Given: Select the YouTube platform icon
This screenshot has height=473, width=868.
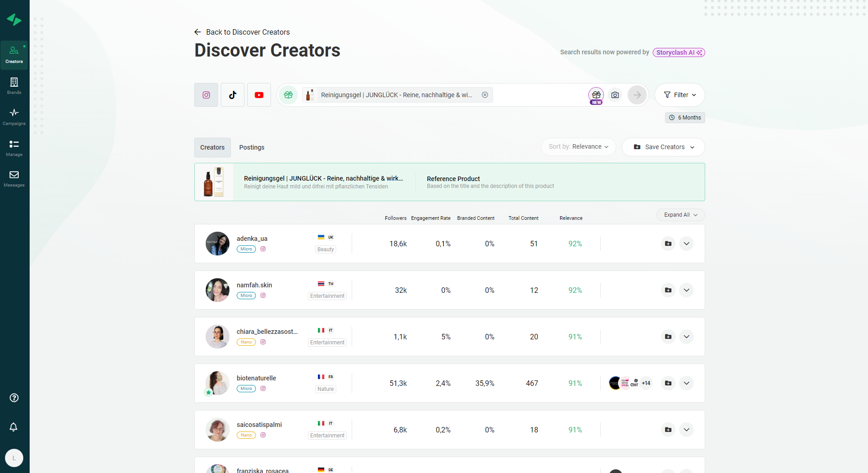Looking at the screenshot, I should [259, 95].
